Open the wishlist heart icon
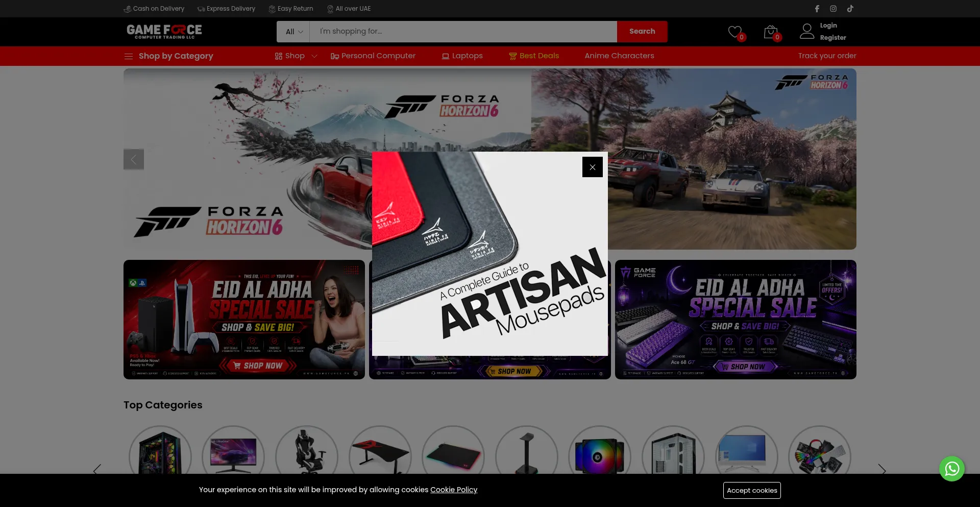This screenshot has height=507, width=980. [x=735, y=32]
